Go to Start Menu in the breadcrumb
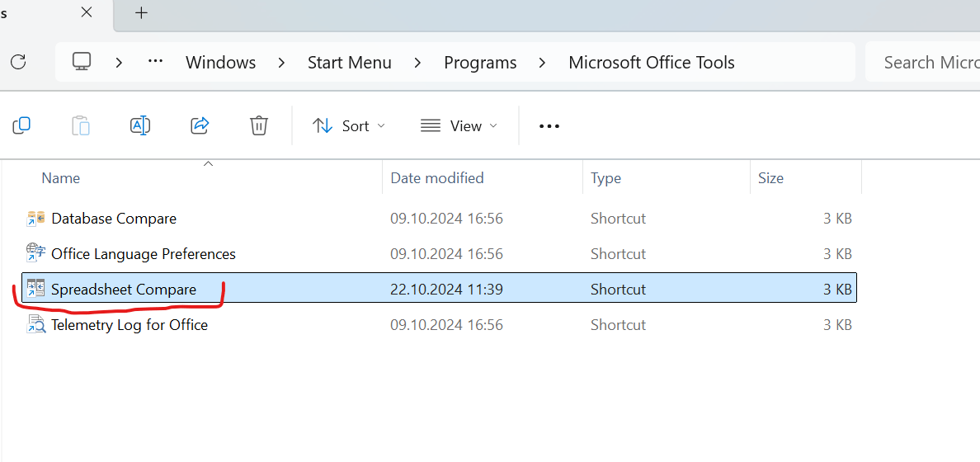This screenshot has width=980, height=462. tap(350, 63)
